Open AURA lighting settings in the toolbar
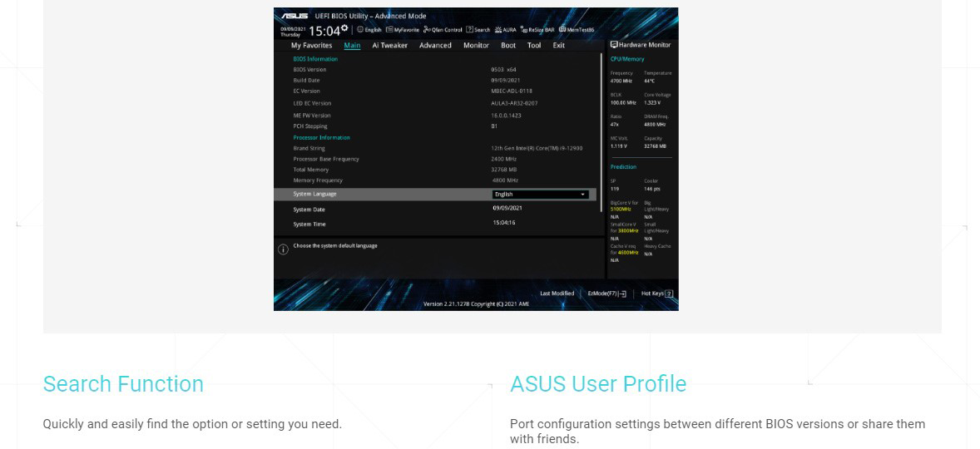 [505, 29]
